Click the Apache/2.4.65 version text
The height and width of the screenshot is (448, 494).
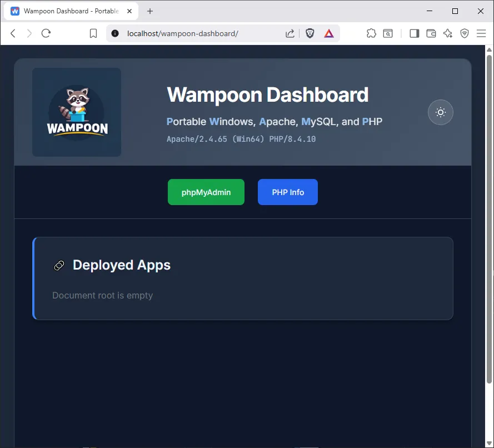241,139
